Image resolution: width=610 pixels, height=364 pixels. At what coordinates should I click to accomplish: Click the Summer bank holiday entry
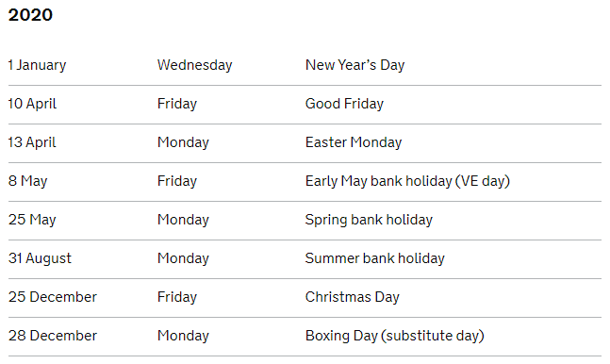[x=374, y=258]
